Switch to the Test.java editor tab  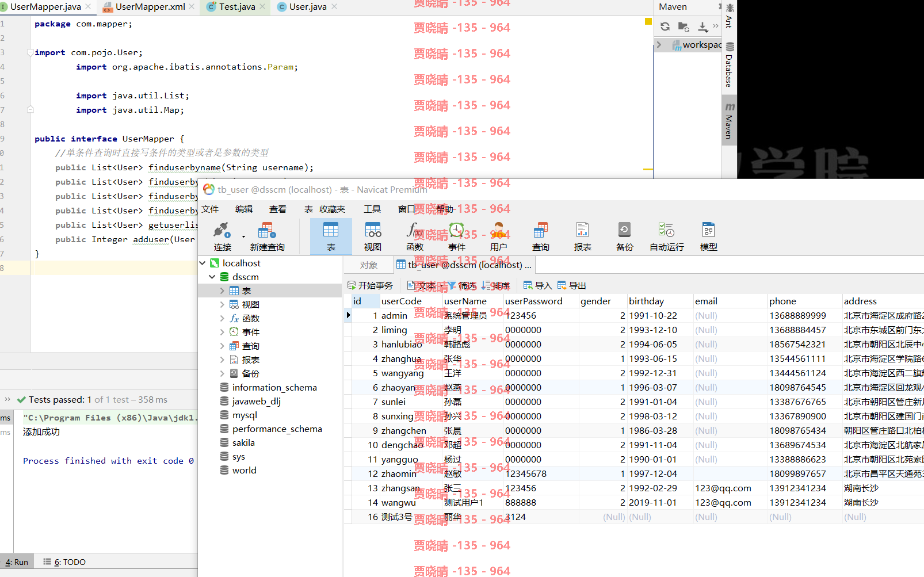236,7
